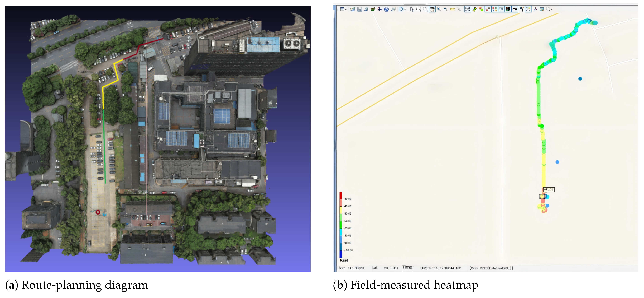Click the -41.66 measurement value label
The width and height of the screenshot is (644, 298).
pyautogui.click(x=549, y=189)
